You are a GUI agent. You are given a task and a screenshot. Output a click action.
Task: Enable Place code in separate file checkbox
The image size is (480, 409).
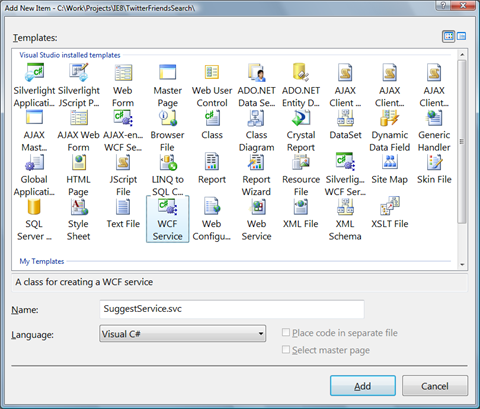(x=286, y=332)
